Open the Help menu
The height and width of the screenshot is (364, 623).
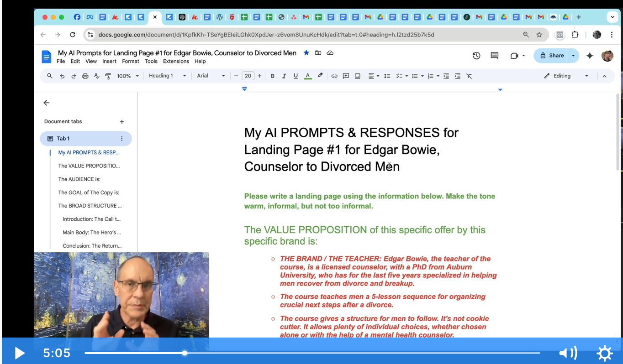coord(200,62)
